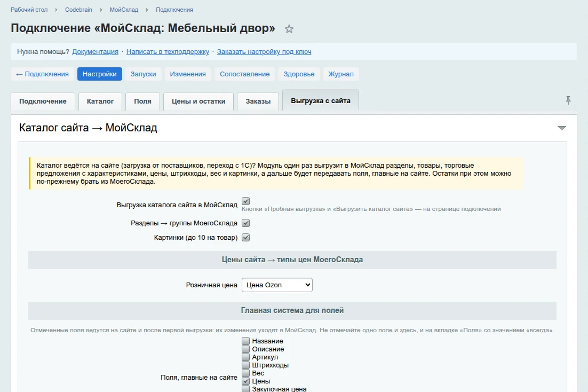Go back via ← Подключения button

[x=42, y=74]
